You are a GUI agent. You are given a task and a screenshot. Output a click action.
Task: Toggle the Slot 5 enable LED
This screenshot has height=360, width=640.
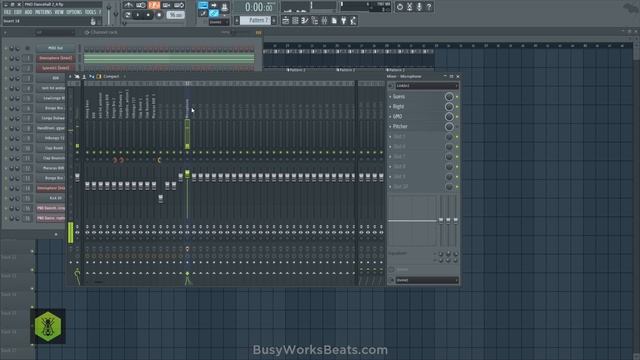pyautogui.click(x=457, y=137)
